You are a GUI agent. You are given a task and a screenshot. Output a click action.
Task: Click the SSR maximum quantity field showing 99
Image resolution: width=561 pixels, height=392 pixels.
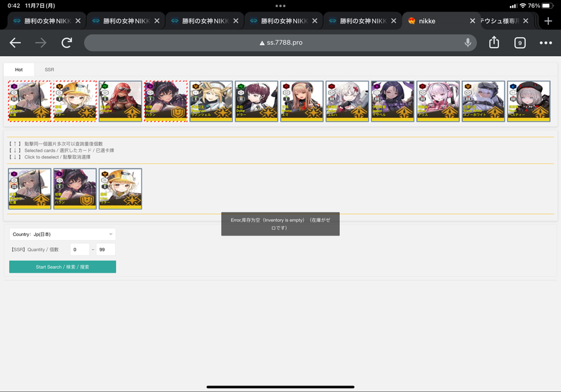click(106, 249)
